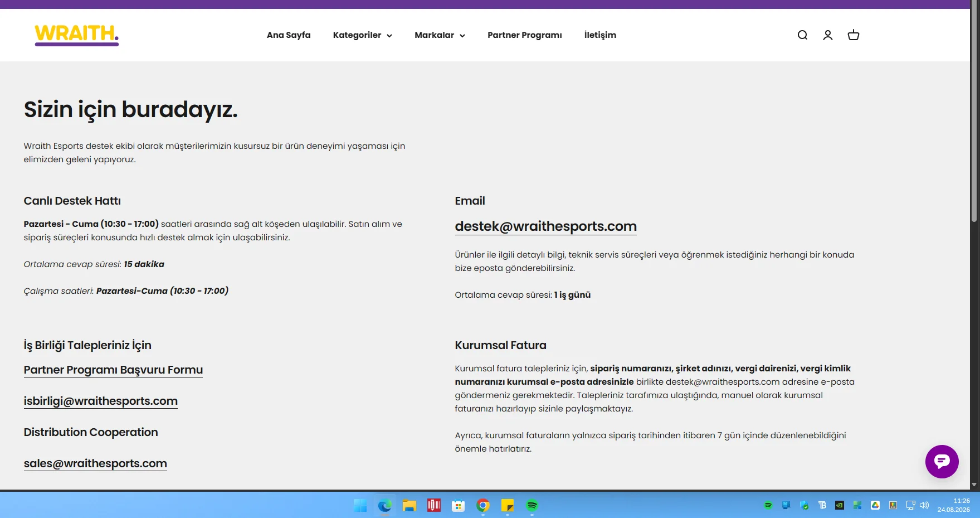Open network settings tray icon

[x=911, y=505]
